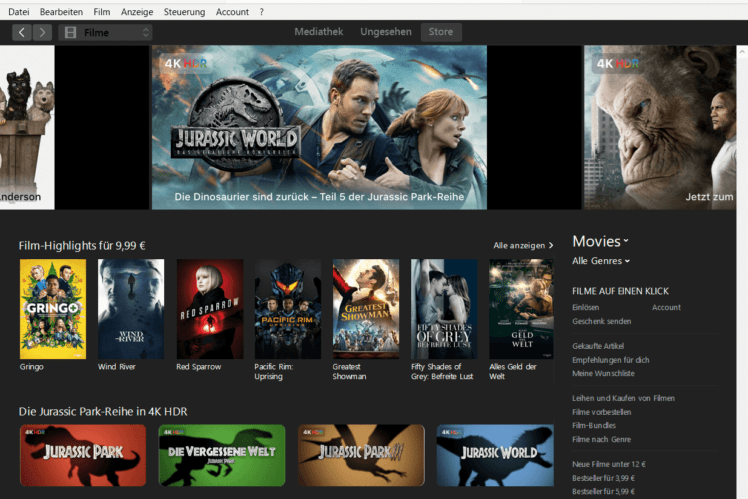
Task: Expand the Movies category dropdown
Action: pyautogui.click(x=601, y=241)
